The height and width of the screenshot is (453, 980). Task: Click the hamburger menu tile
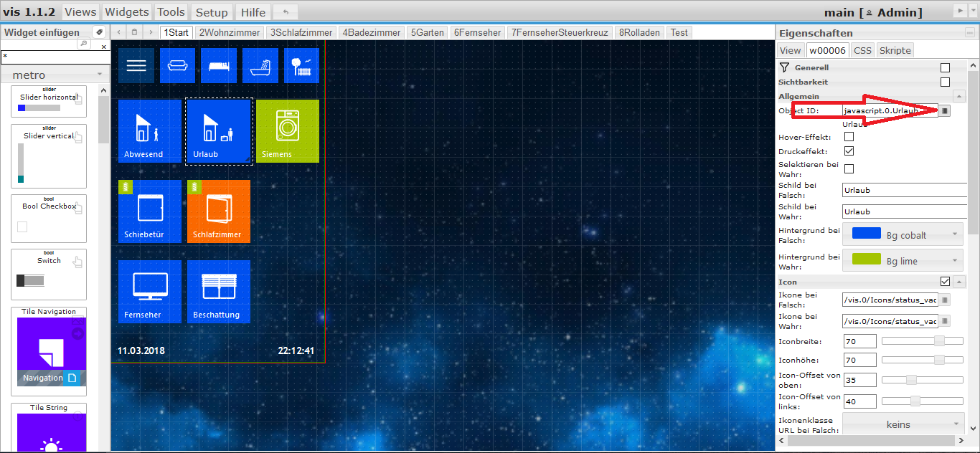pyautogui.click(x=136, y=66)
